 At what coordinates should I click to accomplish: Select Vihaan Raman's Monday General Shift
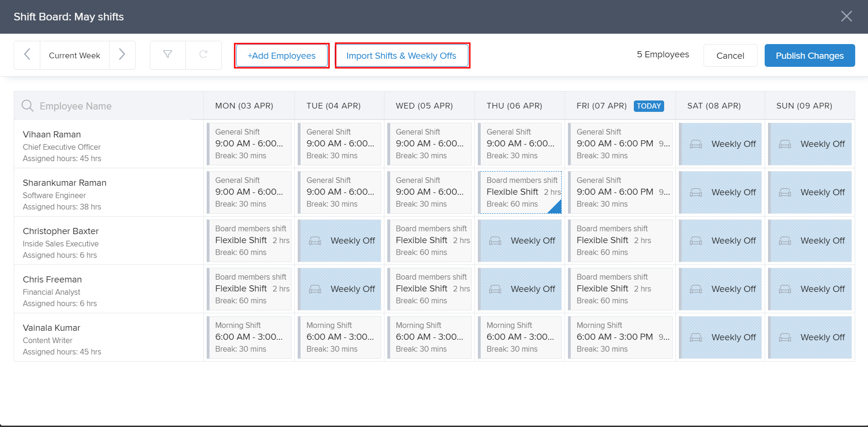pyautogui.click(x=249, y=144)
